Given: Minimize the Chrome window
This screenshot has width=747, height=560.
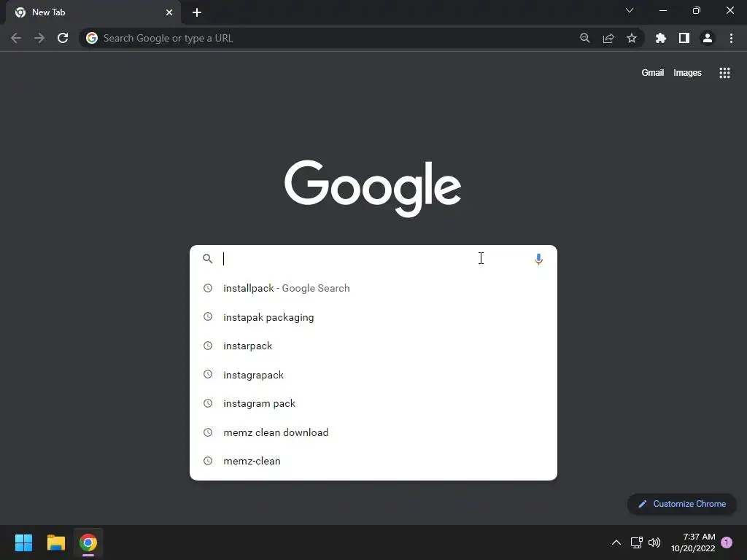Looking at the screenshot, I should (x=663, y=10).
